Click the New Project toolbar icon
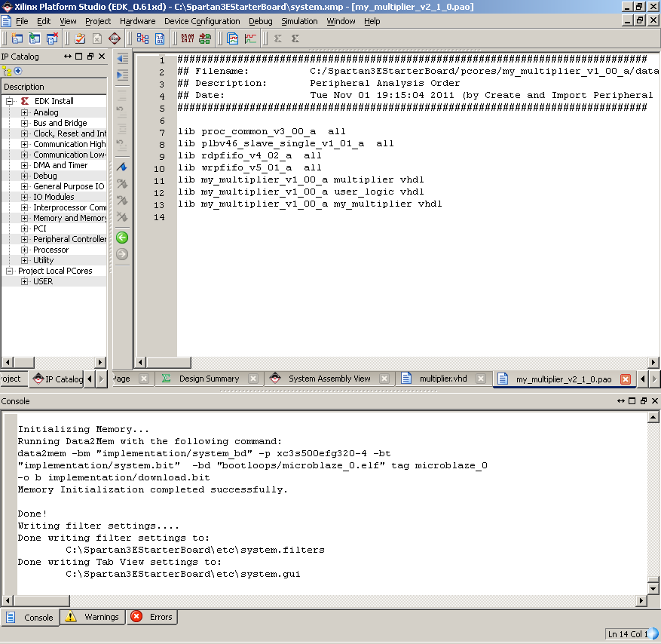The height and width of the screenshot is (644, 661). (17, 38)
